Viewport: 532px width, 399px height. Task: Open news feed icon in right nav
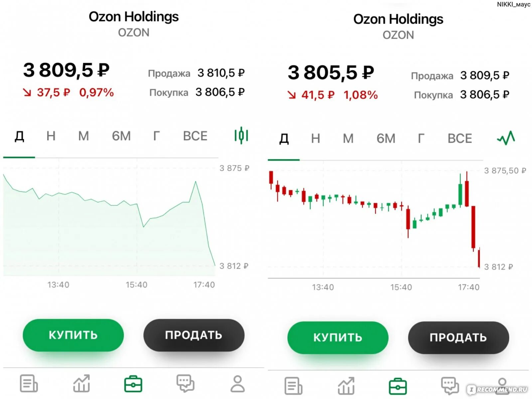(293, 386)
